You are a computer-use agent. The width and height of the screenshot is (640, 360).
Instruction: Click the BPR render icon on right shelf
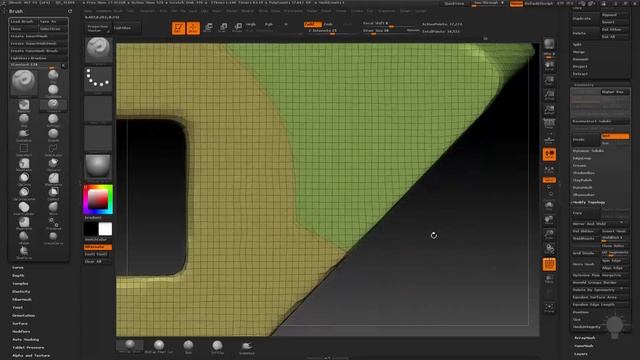pos(549,45)
